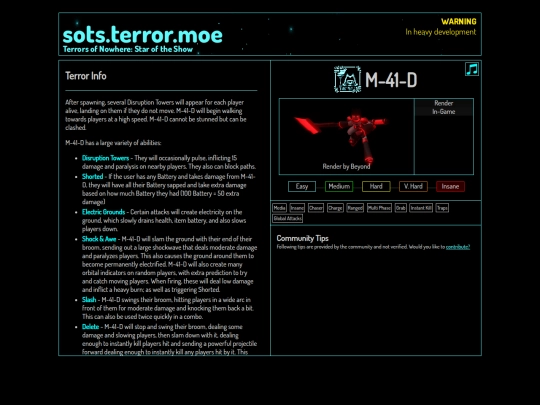
Task: Click the Electric Grounds ability name
Action: point(103,212)
